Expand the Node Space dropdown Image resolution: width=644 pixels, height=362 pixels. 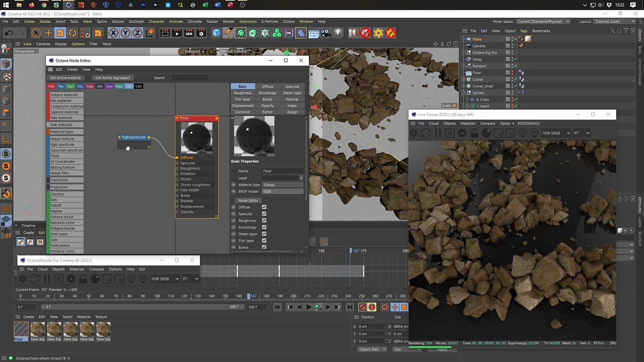click(543, 21)
